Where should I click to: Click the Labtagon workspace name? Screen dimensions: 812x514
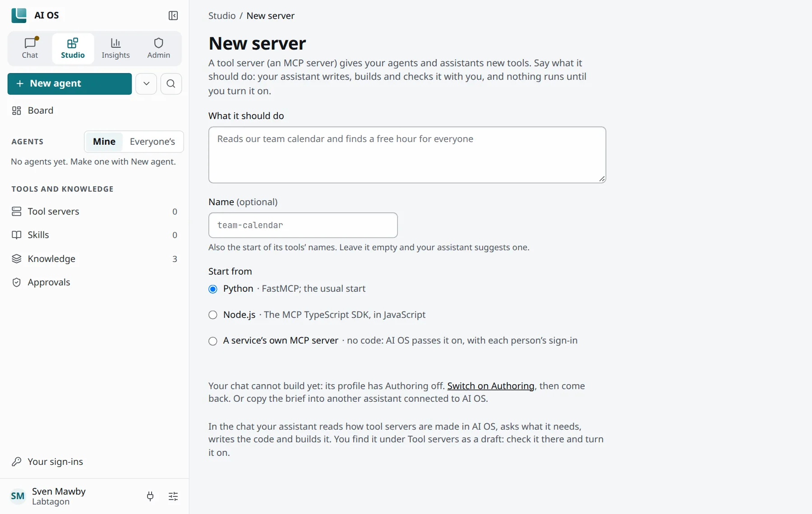pyautogui.click(x=51, y=502)
